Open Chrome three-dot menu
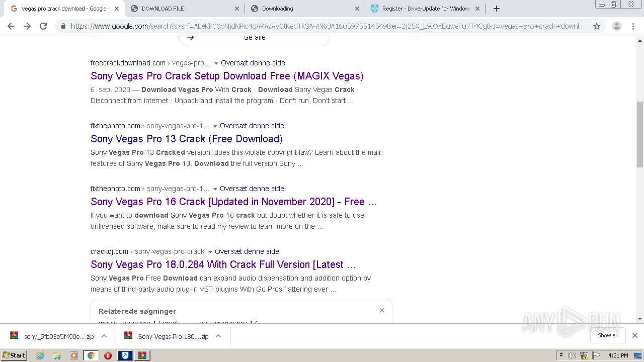The image size is (644, 362). click(x=633, y=26)
